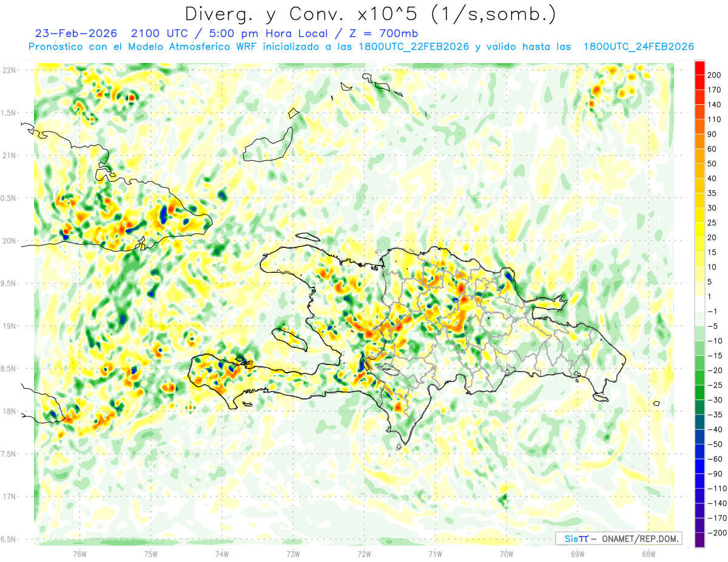Click the latitude axis label "17N"
The width and height of the screenshot is (728, 562).
click(x=8, y=497)
